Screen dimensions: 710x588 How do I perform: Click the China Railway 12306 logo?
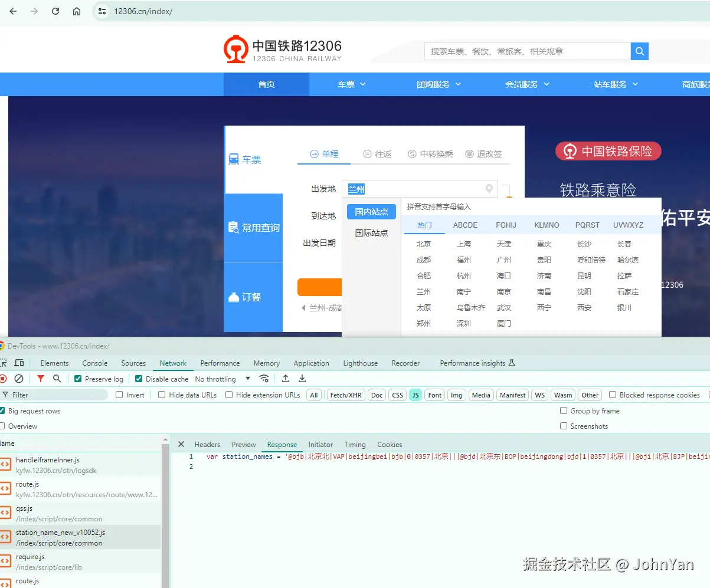click(282, 50)
